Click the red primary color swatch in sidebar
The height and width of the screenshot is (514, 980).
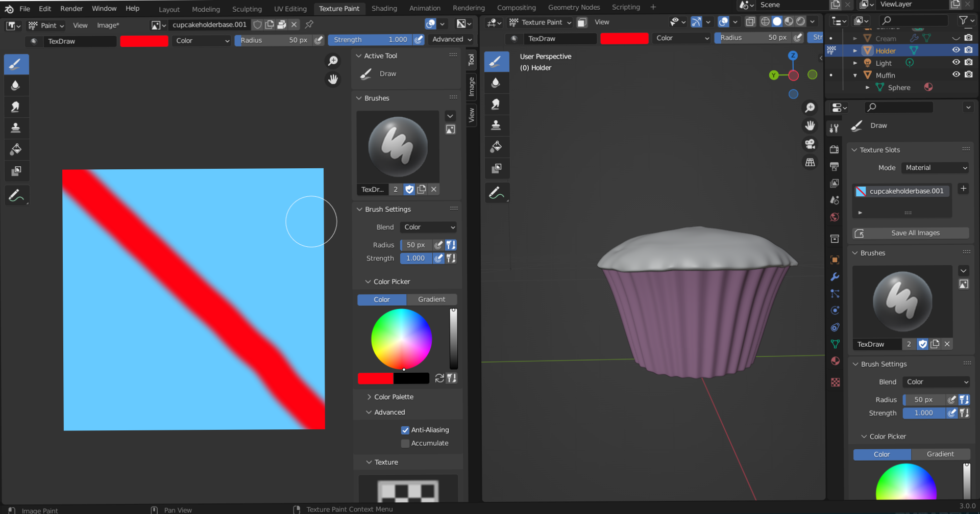[376, 378]
